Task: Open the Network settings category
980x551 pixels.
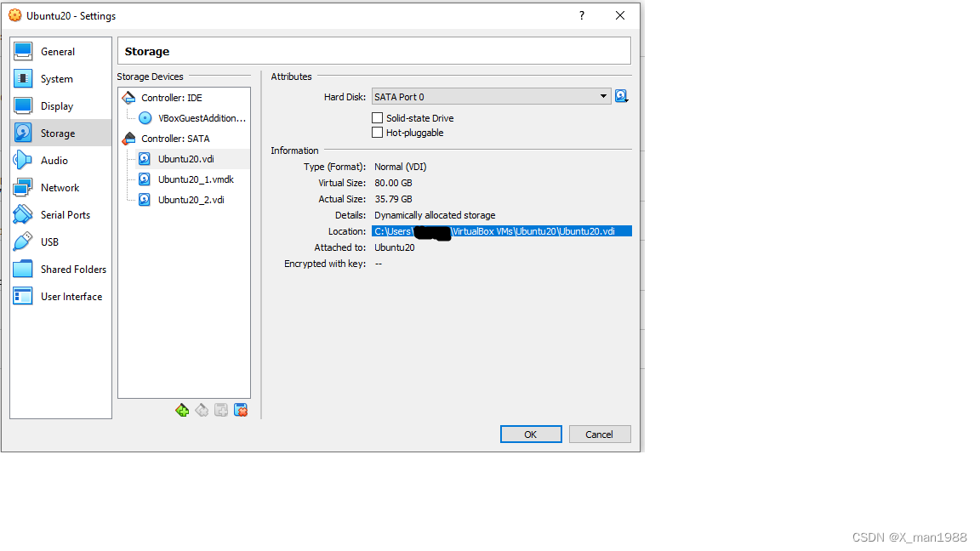Action: coord(60,187)
